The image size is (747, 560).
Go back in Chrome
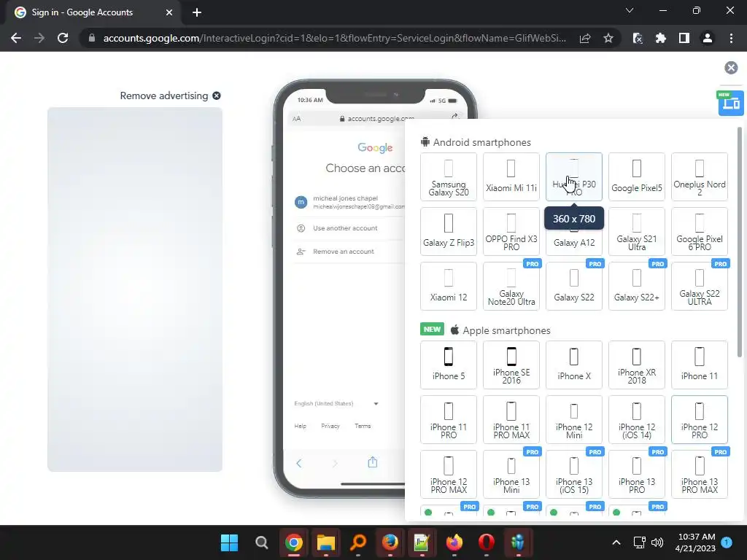(16, 38)
